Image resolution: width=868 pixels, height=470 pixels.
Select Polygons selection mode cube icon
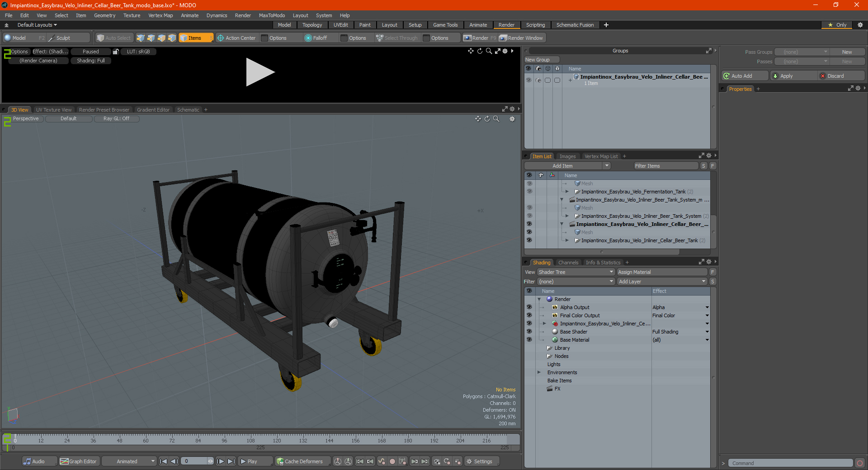pyautogui.click(x=161, y=38)
